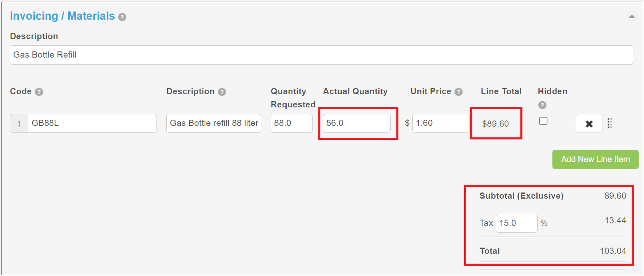The height and width of the screenshot is (276, 644).
Task: Click the line number 1 box before code
Action: point(19,123)
